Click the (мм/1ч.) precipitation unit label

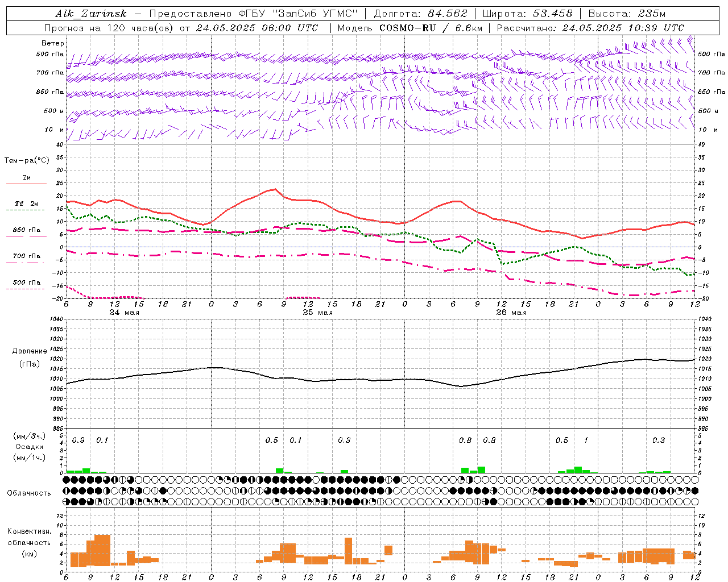pyautogui.click(x=30, y=458)
